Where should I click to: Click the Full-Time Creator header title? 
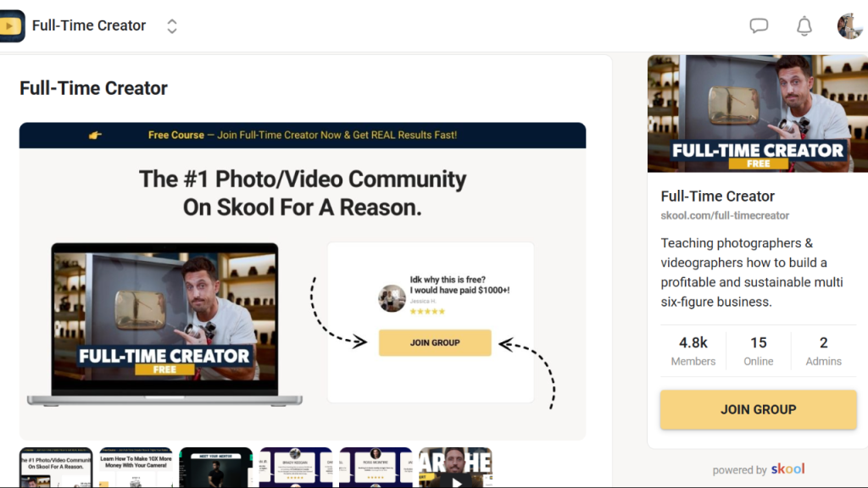88,25
